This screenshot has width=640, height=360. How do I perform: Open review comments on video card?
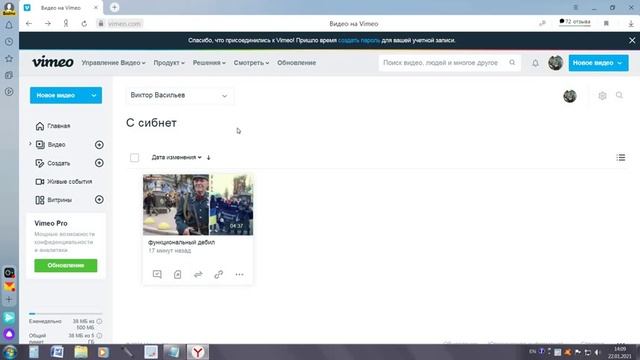point(157,274)
